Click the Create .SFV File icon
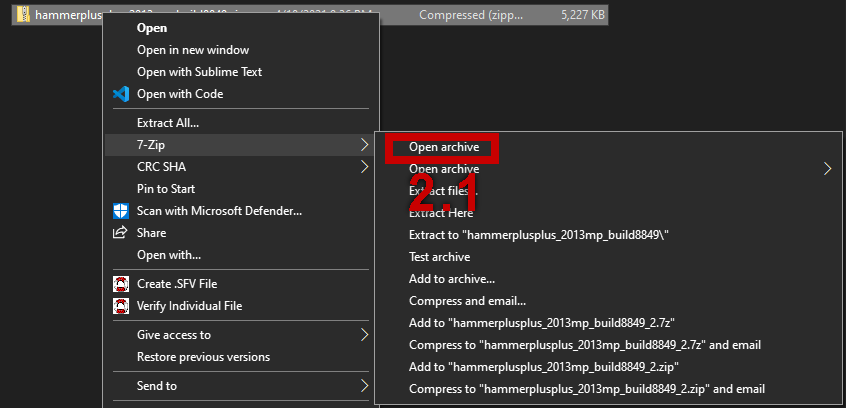This screenshot has width=846, height=408. [x=121, y=283]
